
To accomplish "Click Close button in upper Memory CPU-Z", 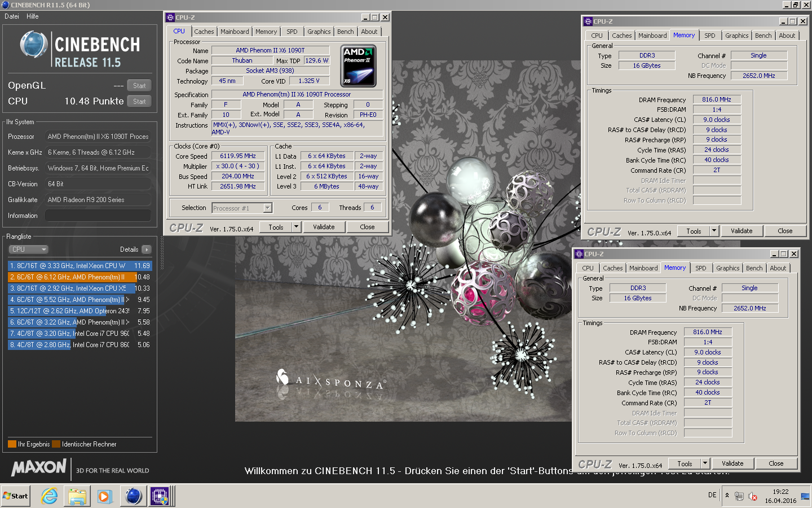I will coord(785,231).
